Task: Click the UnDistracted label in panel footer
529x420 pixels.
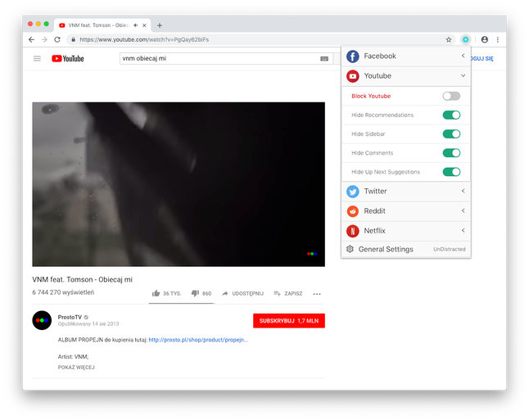Action: (450, 250)
